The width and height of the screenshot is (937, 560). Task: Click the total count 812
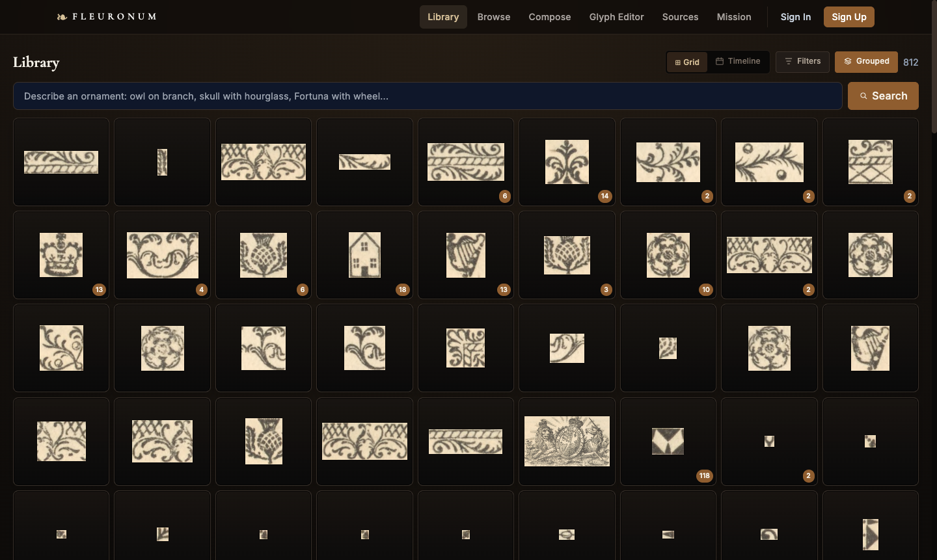tap(911, 62)
